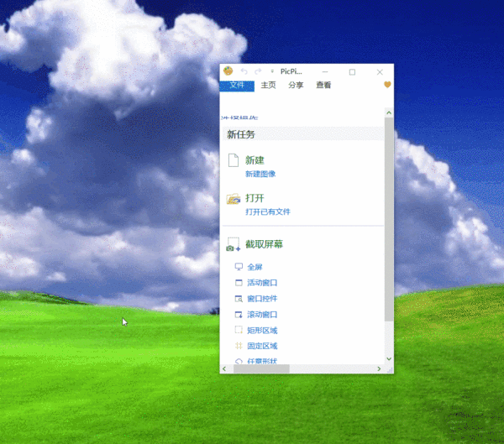The image size is (504, 444).
Task: Click the vertical scrollbar thumb
Action: tap(389, 219)
